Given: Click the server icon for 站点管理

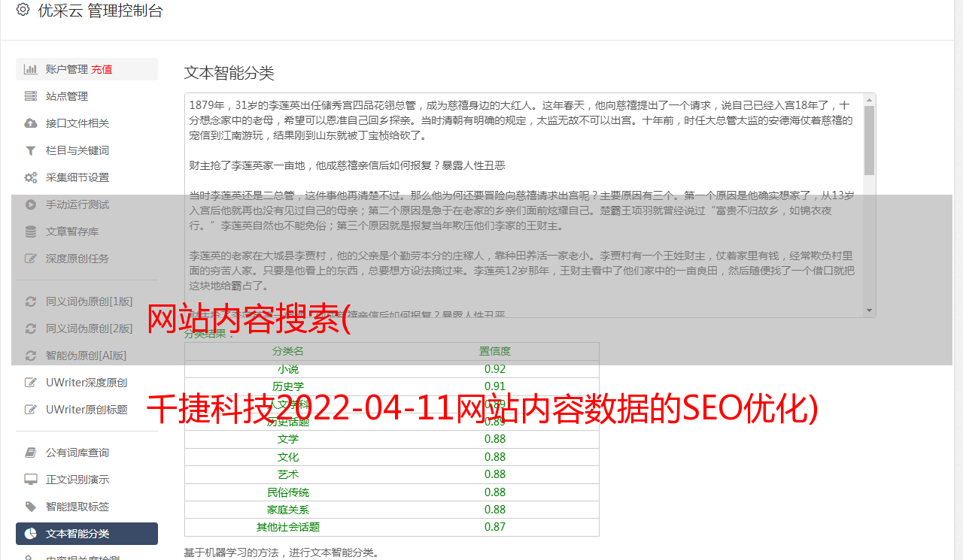Looking at the screenshot, I should click(x=31, y=96).
